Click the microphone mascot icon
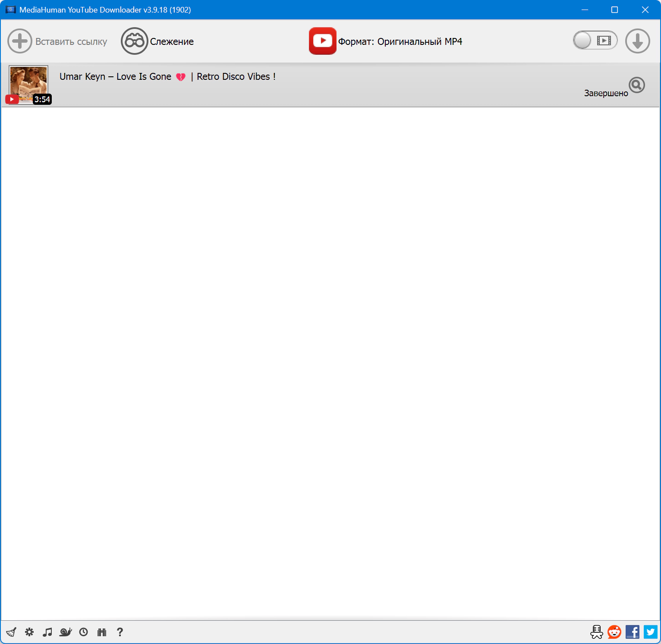Screen dimensions: 661x644 [x=597, y=632]
